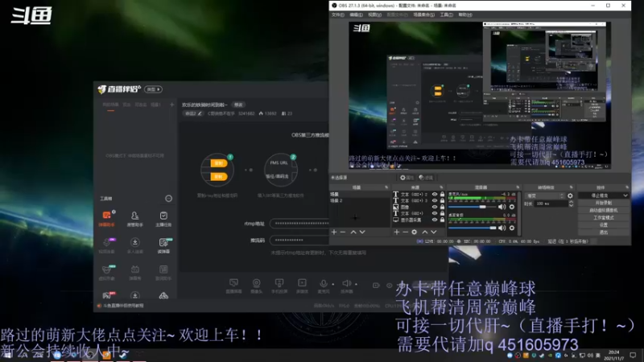This screenshot has height=362, width=644.
Task: Open the streamer tasks tool
Action: click(163, 218)
